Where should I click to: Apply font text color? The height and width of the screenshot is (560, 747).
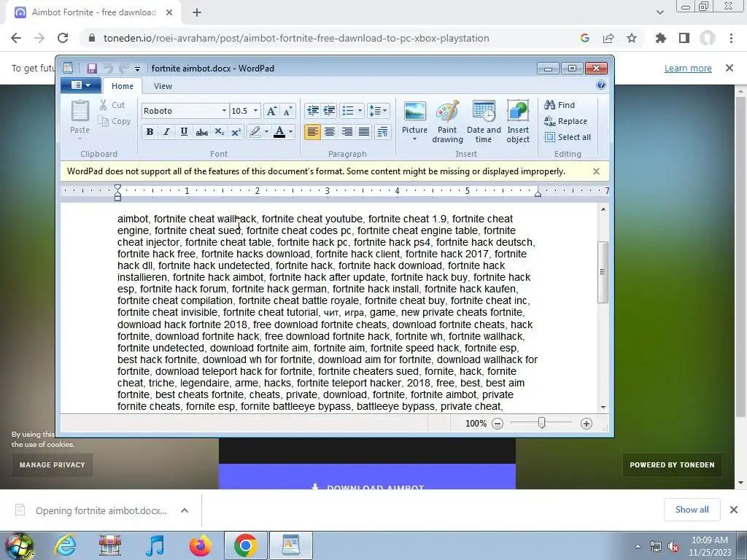click(279, 132)
